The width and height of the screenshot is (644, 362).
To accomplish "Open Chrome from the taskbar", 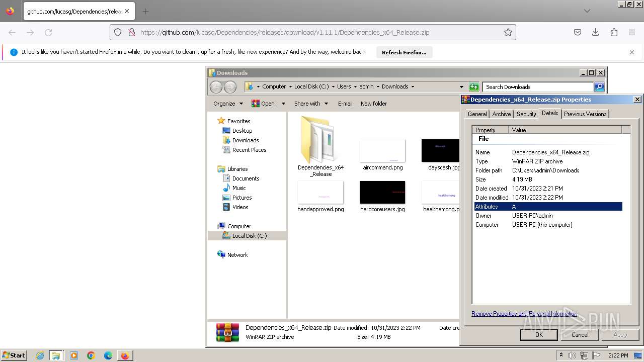I will (x=91, y=355).
